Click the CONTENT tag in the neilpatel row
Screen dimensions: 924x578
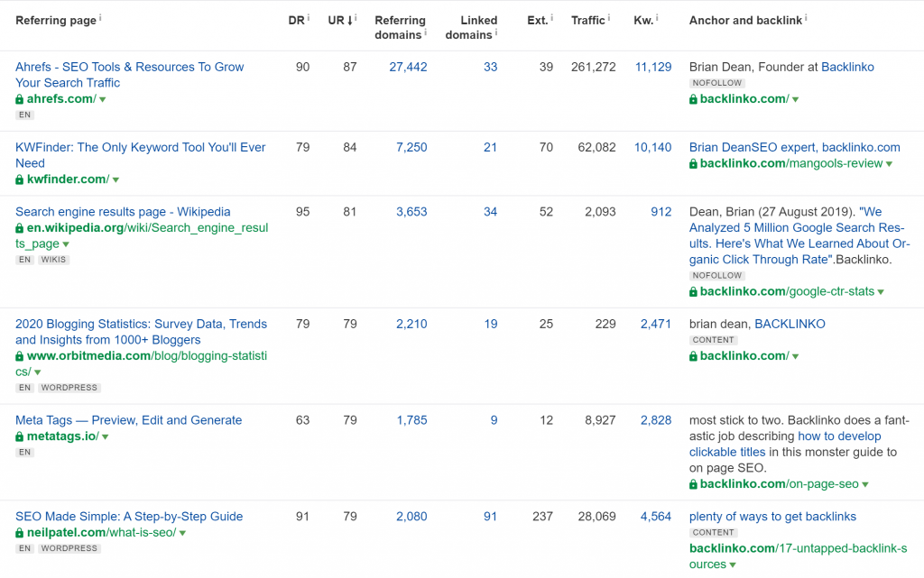click(713, 533)
